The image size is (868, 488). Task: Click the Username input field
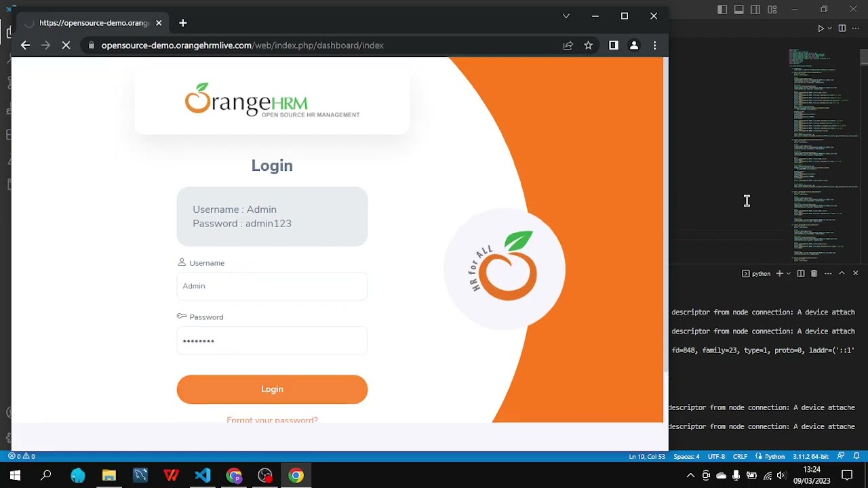pyautogui.click(x=272, y=286)
